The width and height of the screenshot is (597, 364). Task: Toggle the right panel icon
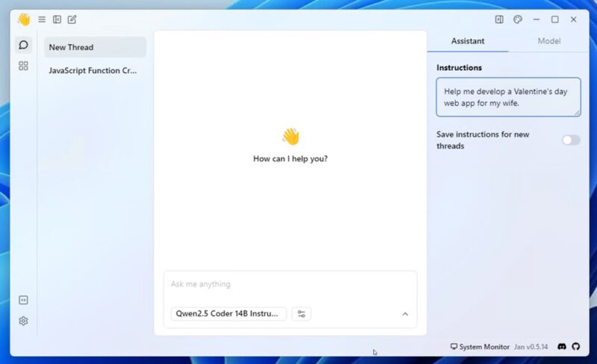(x=499, y=19)
